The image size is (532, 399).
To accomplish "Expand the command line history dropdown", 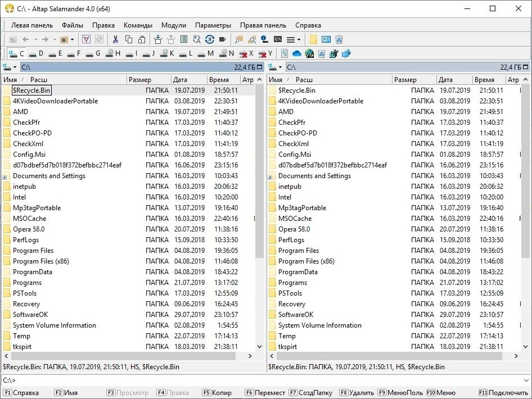I will click(526, 380).
